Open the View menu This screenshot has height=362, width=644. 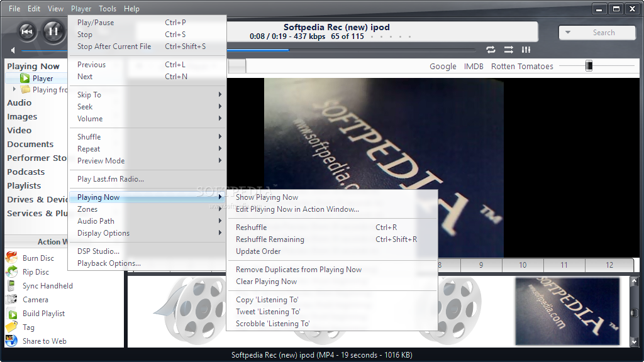point(55,9)
